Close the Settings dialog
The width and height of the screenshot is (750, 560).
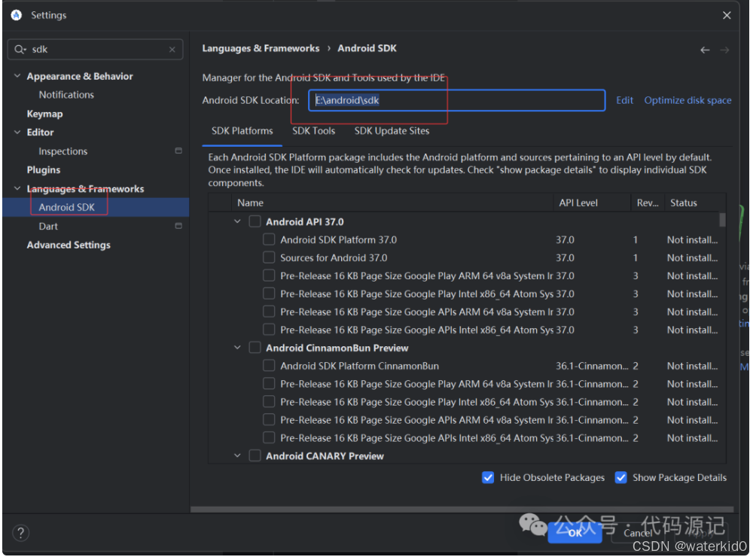pos(727,15)
